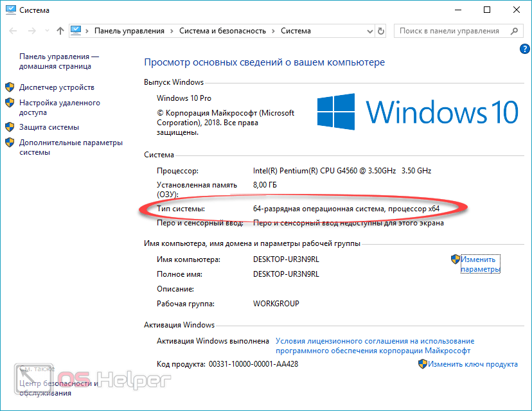
Task: Click system type value '64-разрядная операционная система'
Action: pyautogui.click(x=319, y=209)
